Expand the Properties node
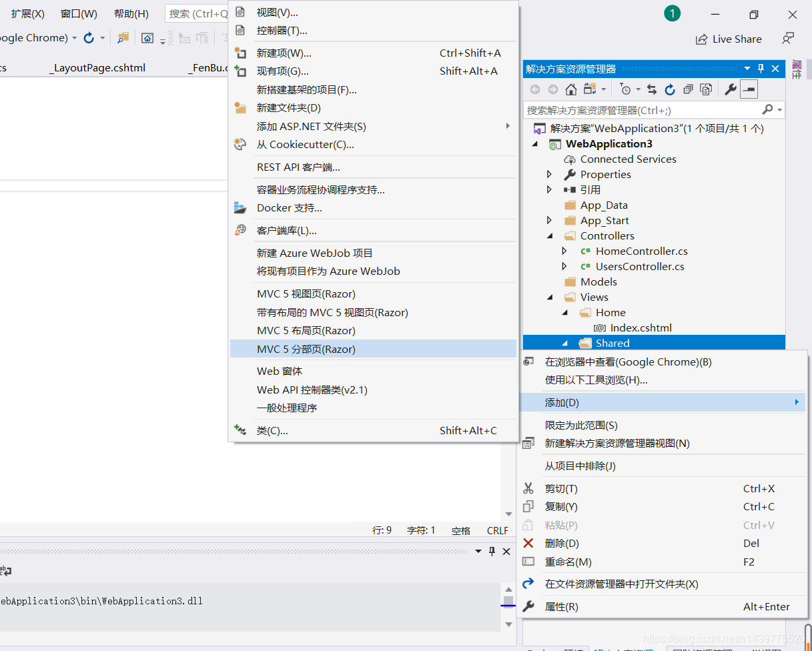The width and height of the screenshot is (812, 651). pos(549,175)
